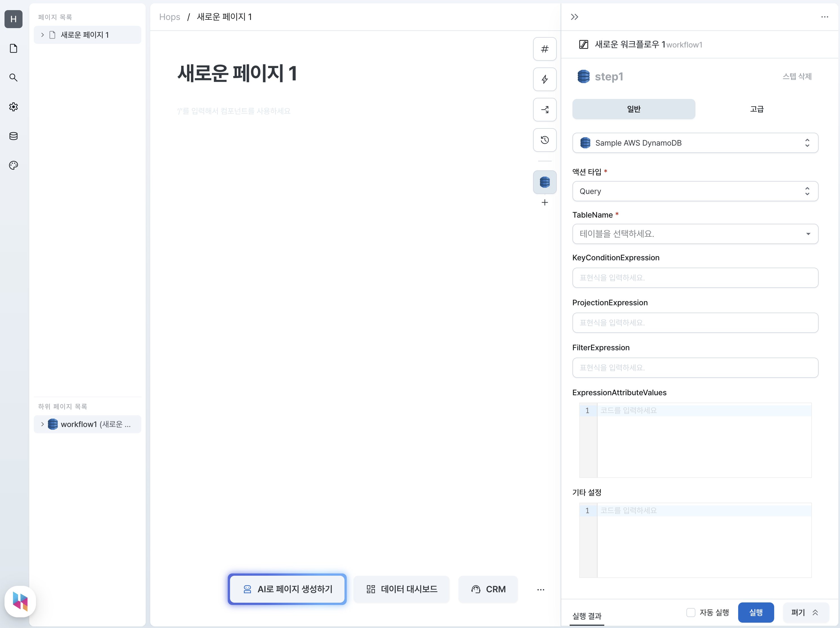Select 새로운 페이지 1 in the page list
This screenshot has height=628, width=840.
87,35
